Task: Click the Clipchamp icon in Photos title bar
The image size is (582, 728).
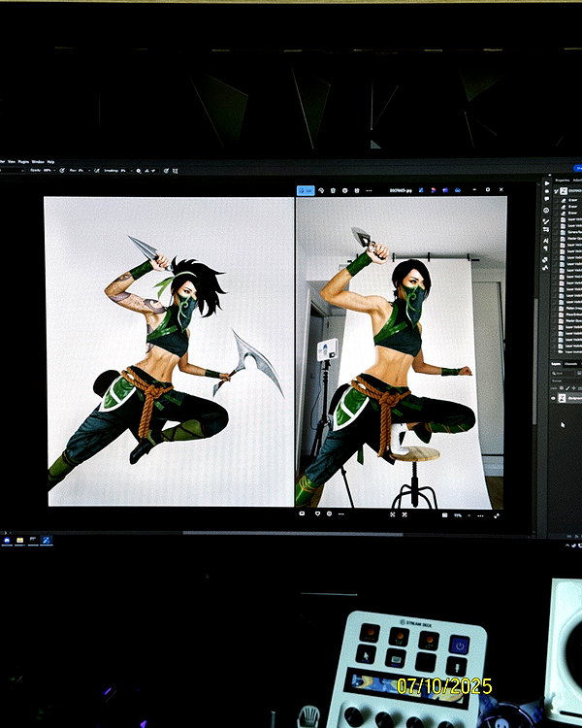Action: click(x=445, y=190)
